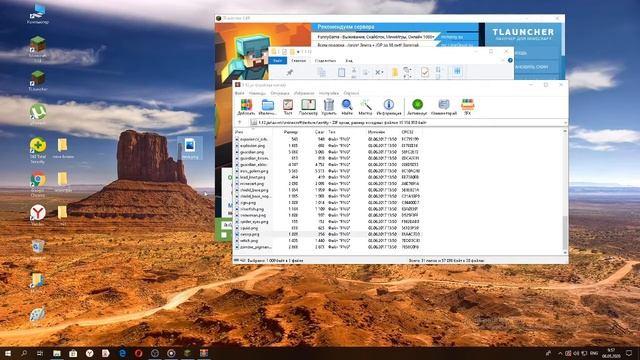The image size is (640, 360).
Task: Open Microsoft Edge from the taskbar
Action: (x=122, y=353)
